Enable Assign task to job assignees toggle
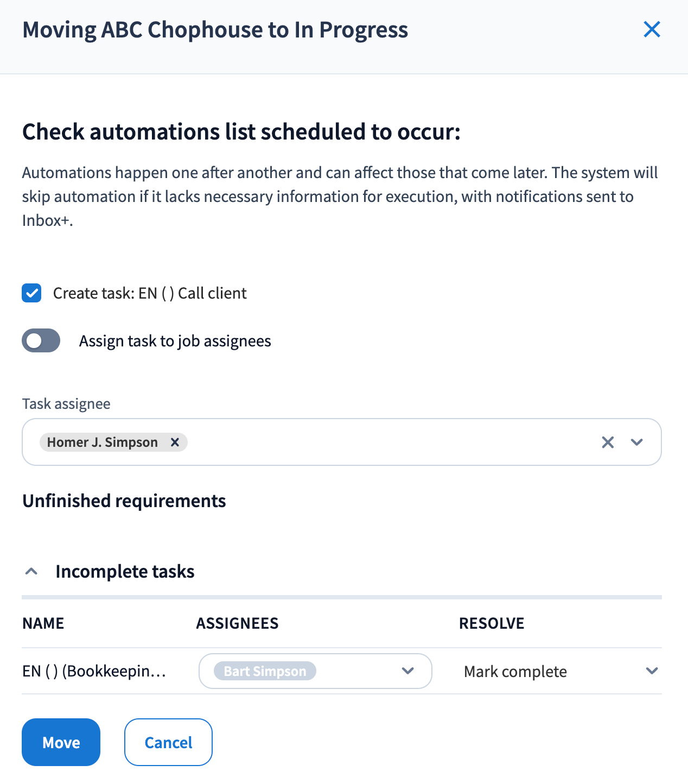 tap(41, 341)
